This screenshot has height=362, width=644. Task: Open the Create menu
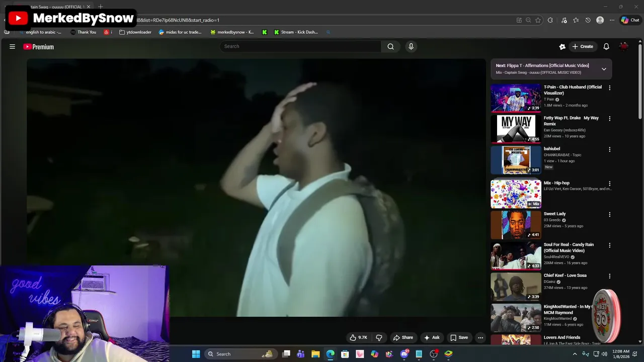pos(583,46)
